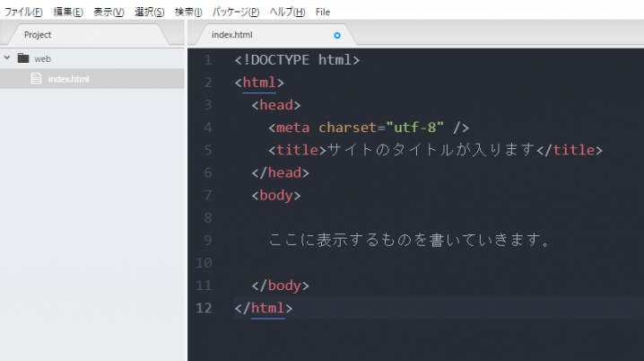Viewport: 644px width, 361px height.
Task: Click the unsaved-changes dot on index.html tab
Action: coord(337,35)
